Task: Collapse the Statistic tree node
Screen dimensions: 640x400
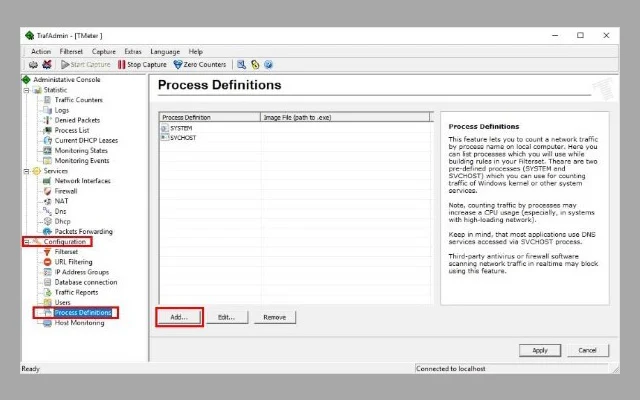Action: pos(27,90)
